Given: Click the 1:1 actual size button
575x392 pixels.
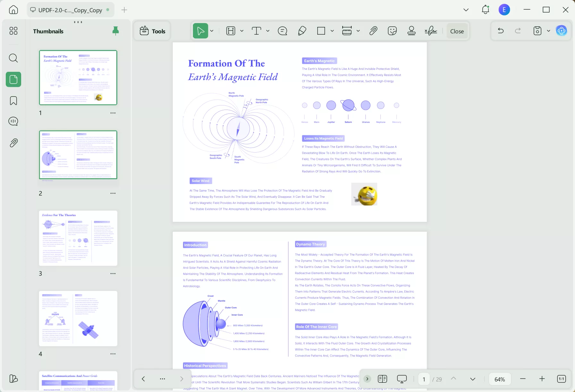Looking at the screenshot, I should point(562,379).
